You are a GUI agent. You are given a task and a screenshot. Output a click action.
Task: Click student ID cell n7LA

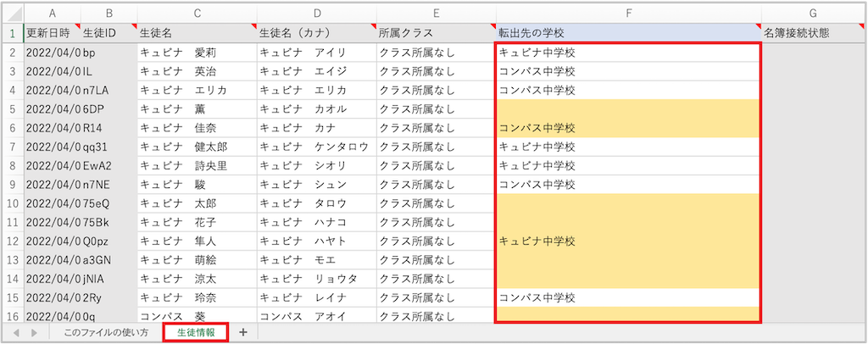click(x=109, y=90)
